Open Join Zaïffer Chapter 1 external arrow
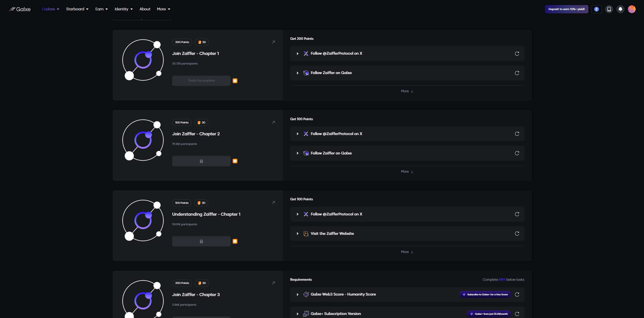644x318 pixels. coord(273,42)
